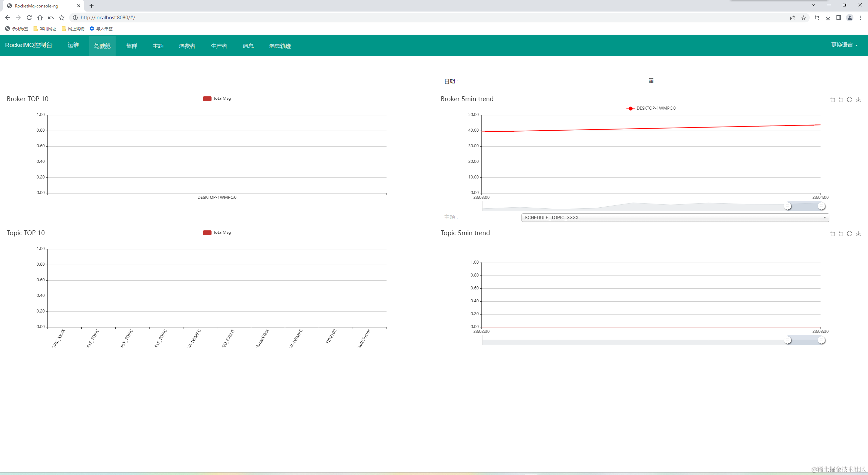868x475 pixels.
Task: Reload the page
Action: pyautogui.click(x=29, y=18)
